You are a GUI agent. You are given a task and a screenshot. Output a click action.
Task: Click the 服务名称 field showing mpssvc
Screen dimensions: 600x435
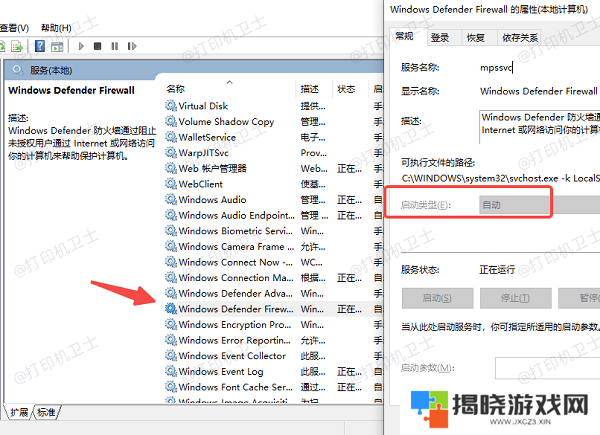pos(496,68)
